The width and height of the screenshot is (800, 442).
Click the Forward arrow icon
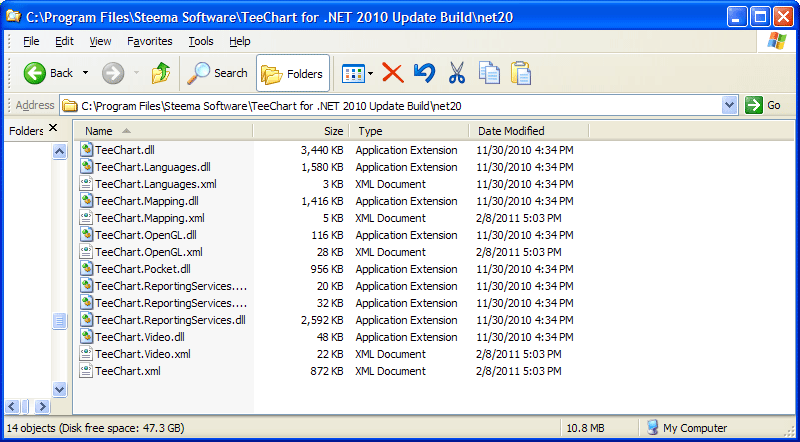113,73
